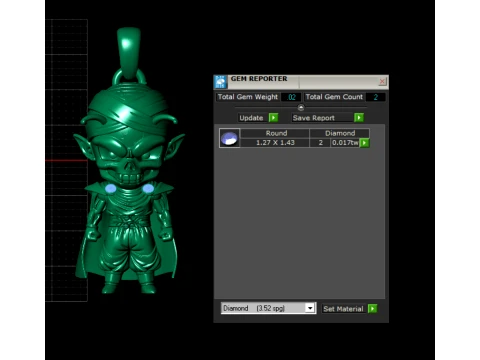Click the Set Material button

[343, 309]
